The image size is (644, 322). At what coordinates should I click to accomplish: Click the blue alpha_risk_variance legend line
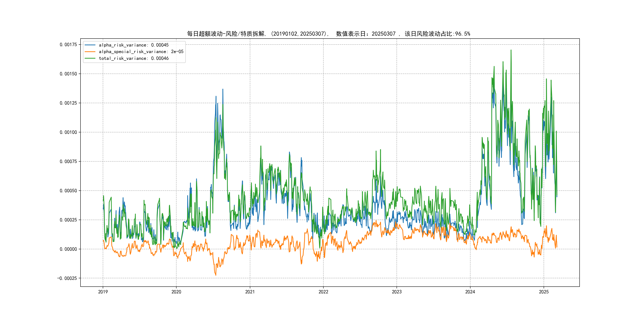click(90, 45)
